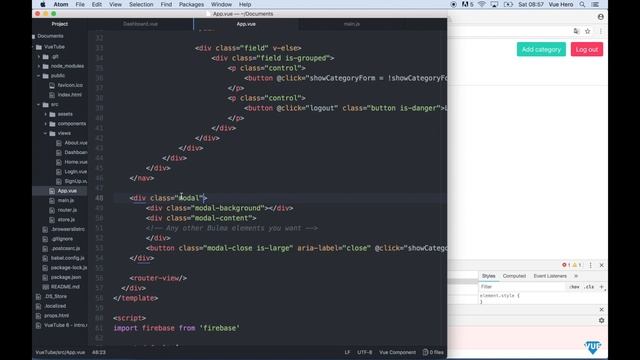This screenshot has width=640, height=360.
Task: Open Dashboard.vue file in the tree
Action: pyautogui.click(x=76, y=152)
